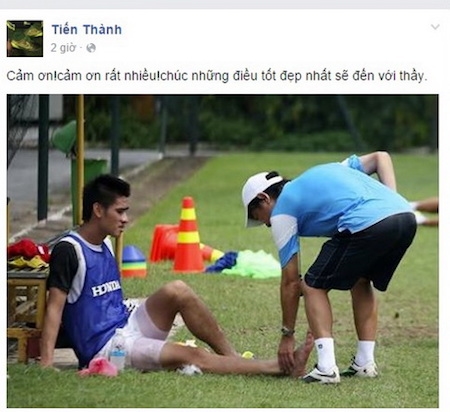Click the water bottle beside the player

(118, 349)
